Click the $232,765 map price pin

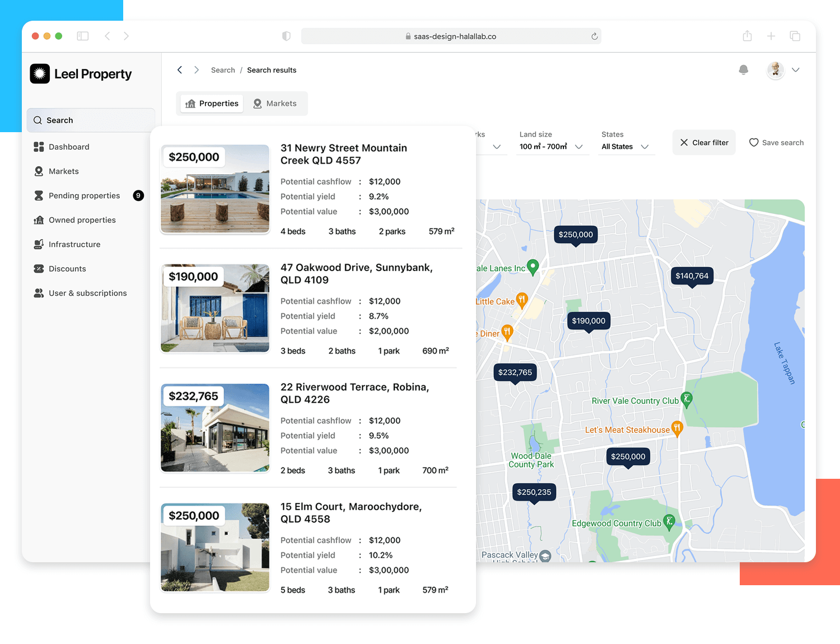click(x=515, y=372)
